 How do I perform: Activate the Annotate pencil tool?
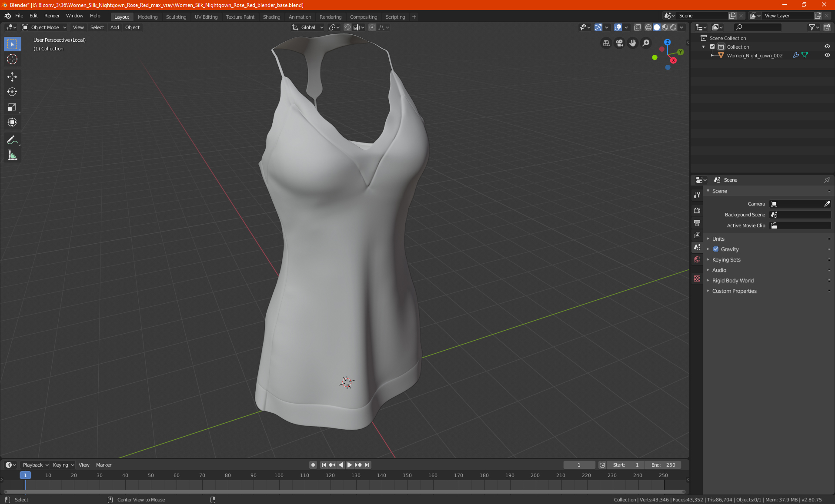12,140
